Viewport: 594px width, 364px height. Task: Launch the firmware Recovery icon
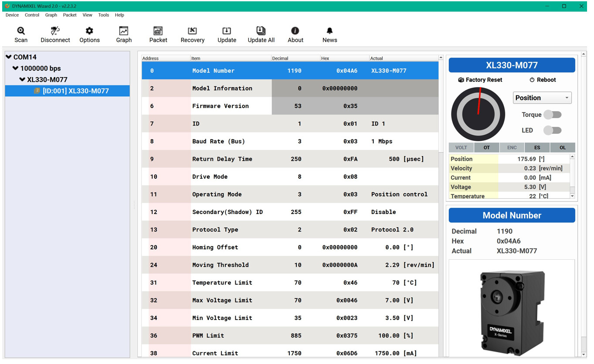pyautogui.click(x=192, y=31)
